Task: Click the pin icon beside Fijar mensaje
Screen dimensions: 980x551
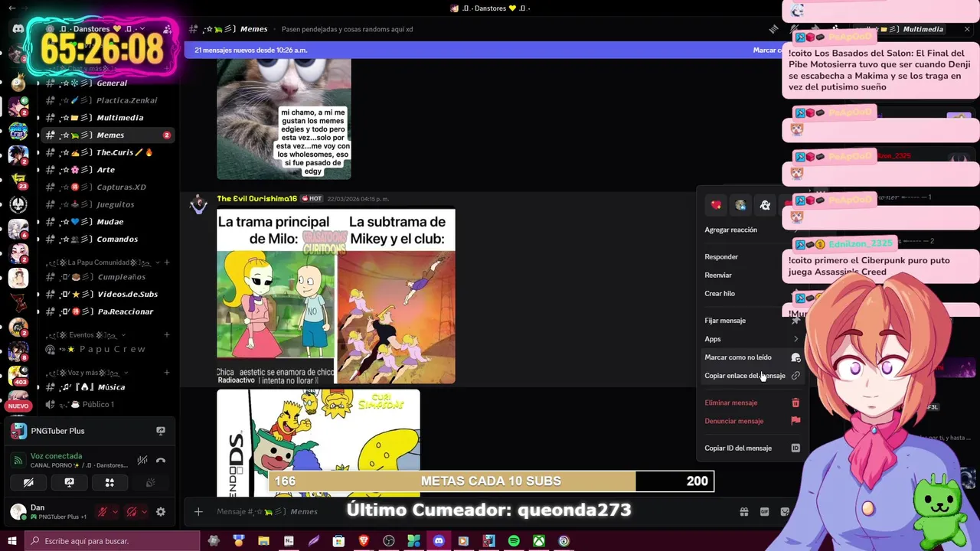Action: pos(795,321)
